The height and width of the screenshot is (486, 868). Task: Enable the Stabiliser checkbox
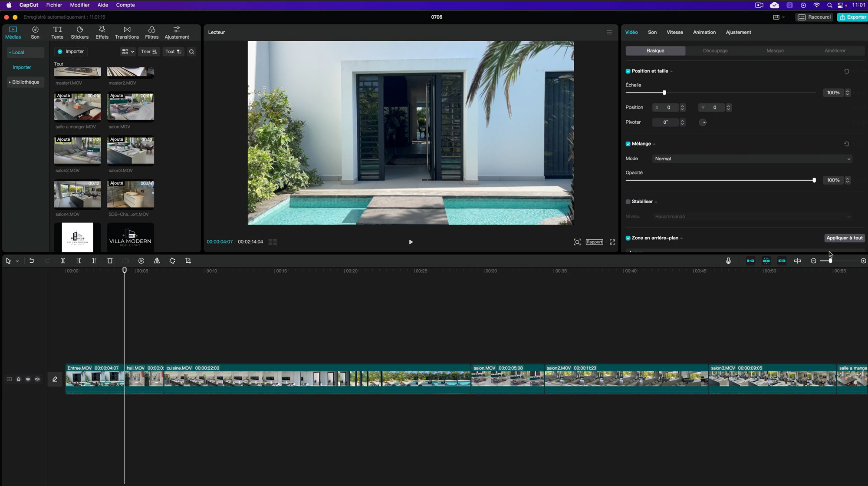point(628,202)
